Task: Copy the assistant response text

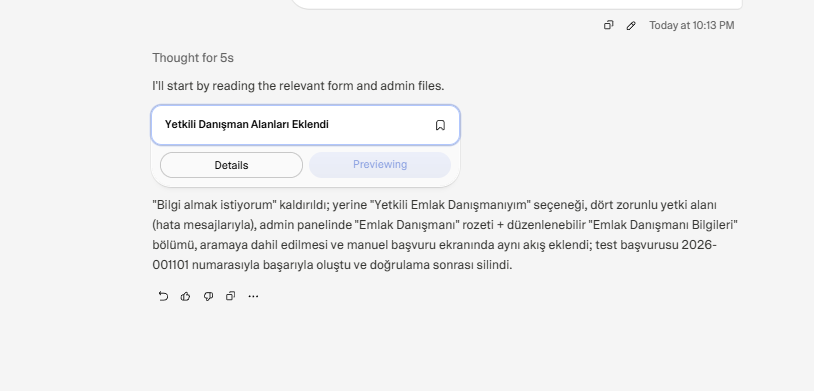Action: pos(230,296)
